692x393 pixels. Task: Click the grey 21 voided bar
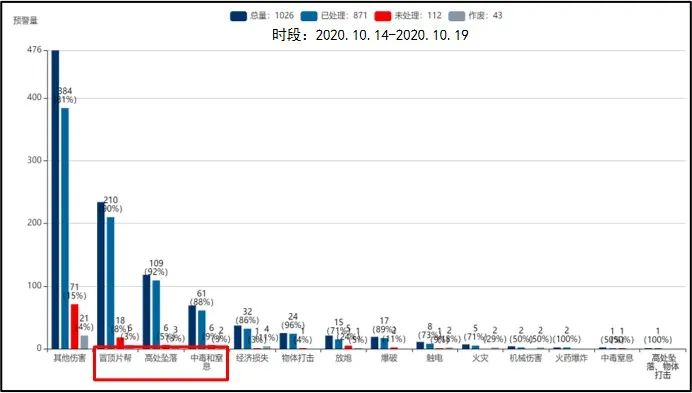click(x=84, y=342)
